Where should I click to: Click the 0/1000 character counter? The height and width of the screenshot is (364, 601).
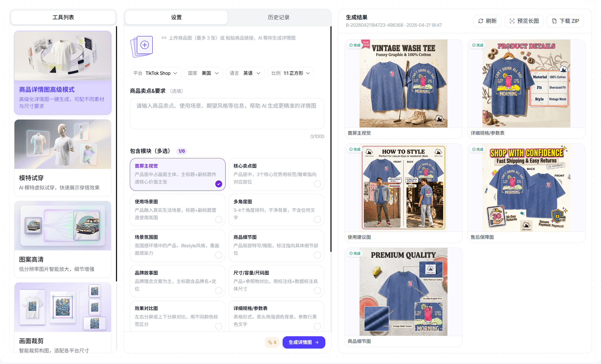coord(317,136)
